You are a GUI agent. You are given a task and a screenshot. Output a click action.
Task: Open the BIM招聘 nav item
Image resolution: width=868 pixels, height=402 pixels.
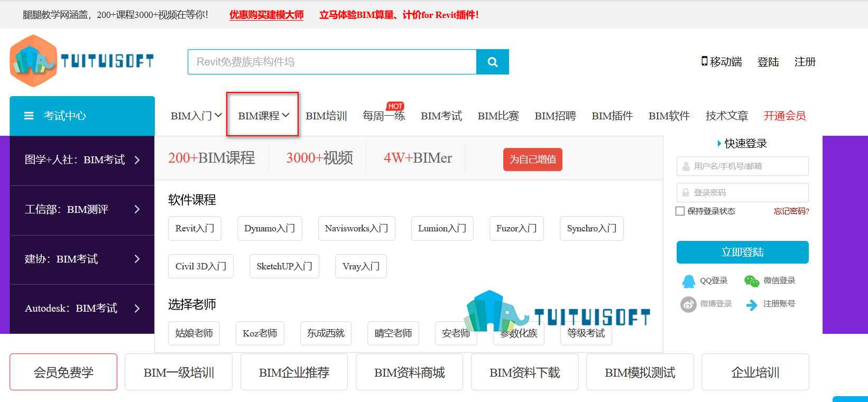coord(555,116)
